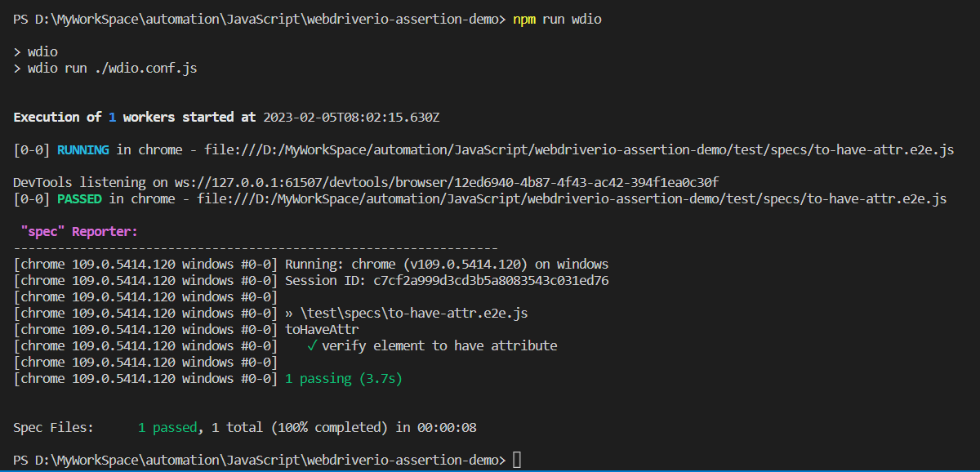Click the 'npm run wdio' command text
This screenshot has width=980, height=472.
coord(557,20)
